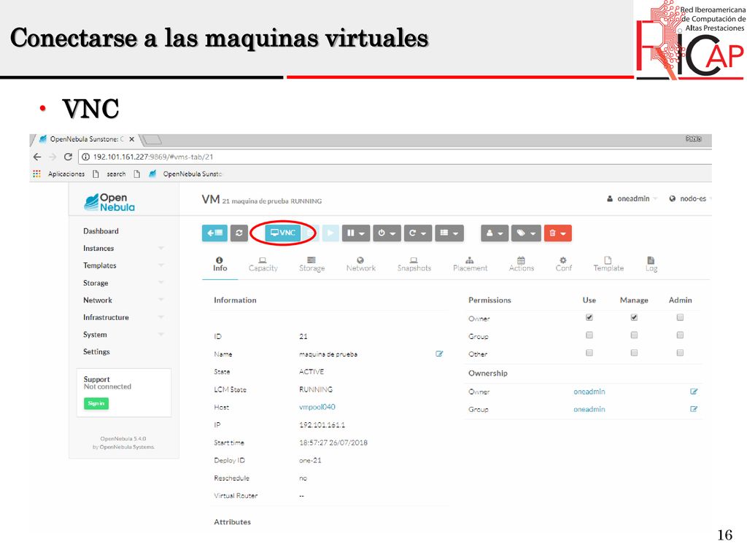
Task: Open the red trash terminate dropdown
Action: tap(557, 233)
